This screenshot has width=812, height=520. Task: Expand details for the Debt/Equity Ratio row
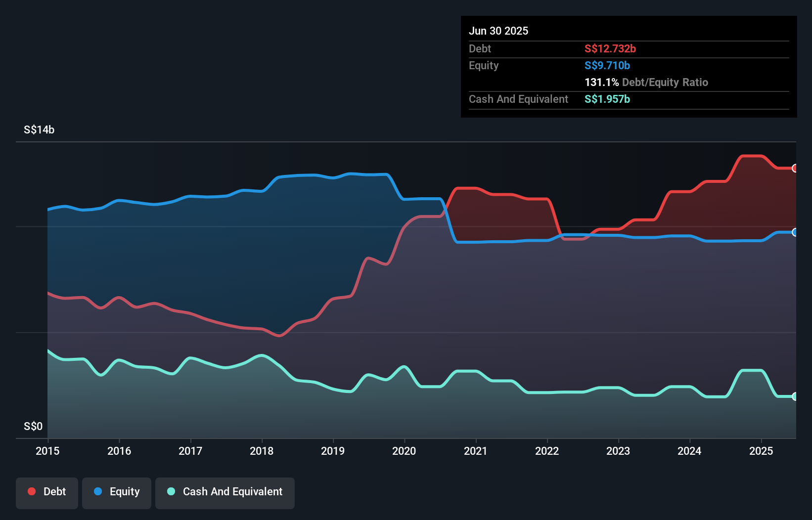(646, 82)
